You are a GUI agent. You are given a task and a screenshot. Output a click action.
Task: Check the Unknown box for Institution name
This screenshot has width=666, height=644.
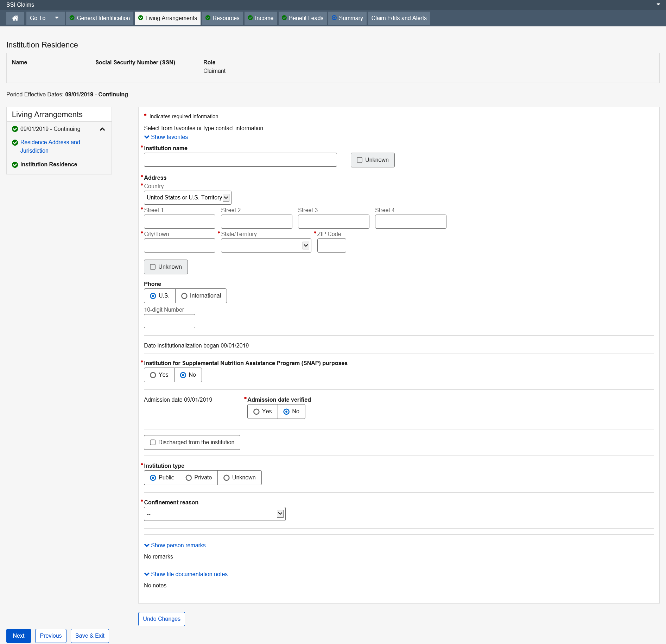pos(360,160)
